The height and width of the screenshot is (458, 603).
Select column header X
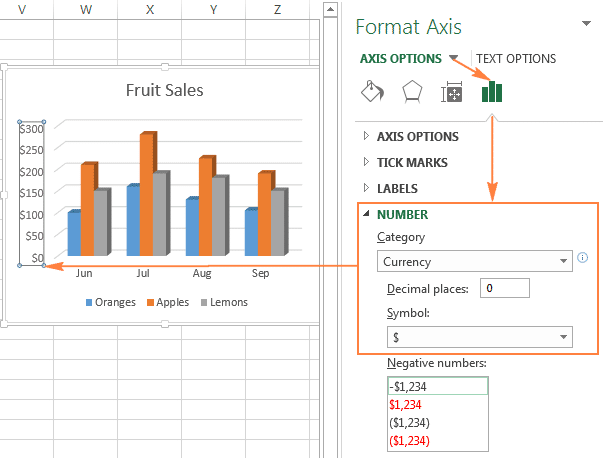point(150,9)
